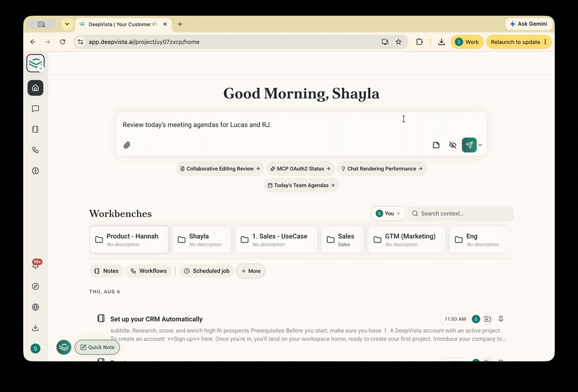
Task: Open the download icon in sidebar
Action: [35, 327]
